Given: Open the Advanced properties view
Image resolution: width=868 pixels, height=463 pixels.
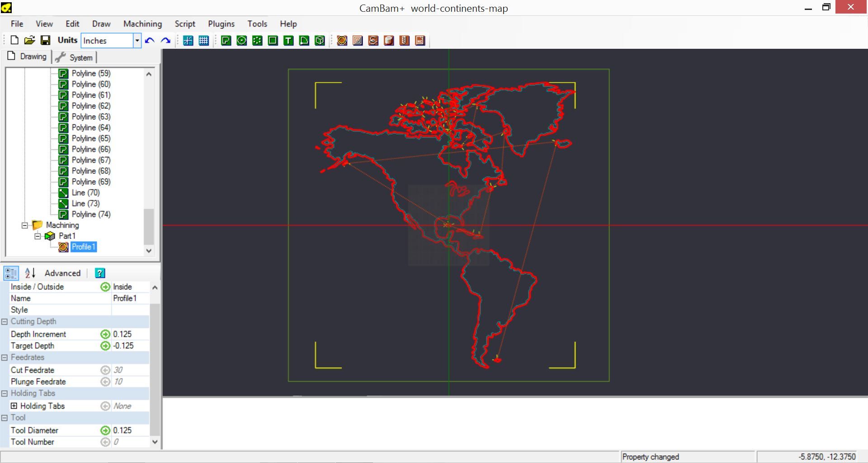Looking at the screenshot, I should [x=62, y=273].
